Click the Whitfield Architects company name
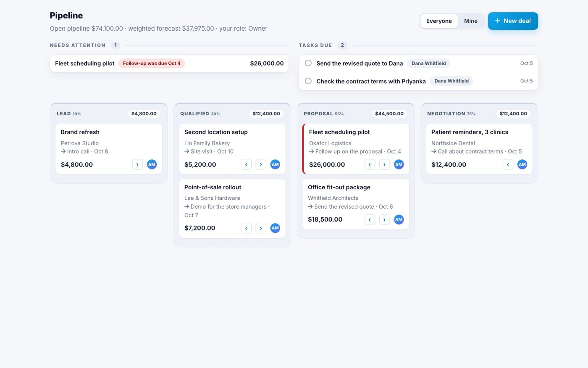The width and height of the screenshot is (588, 368). tap(333, 198)
